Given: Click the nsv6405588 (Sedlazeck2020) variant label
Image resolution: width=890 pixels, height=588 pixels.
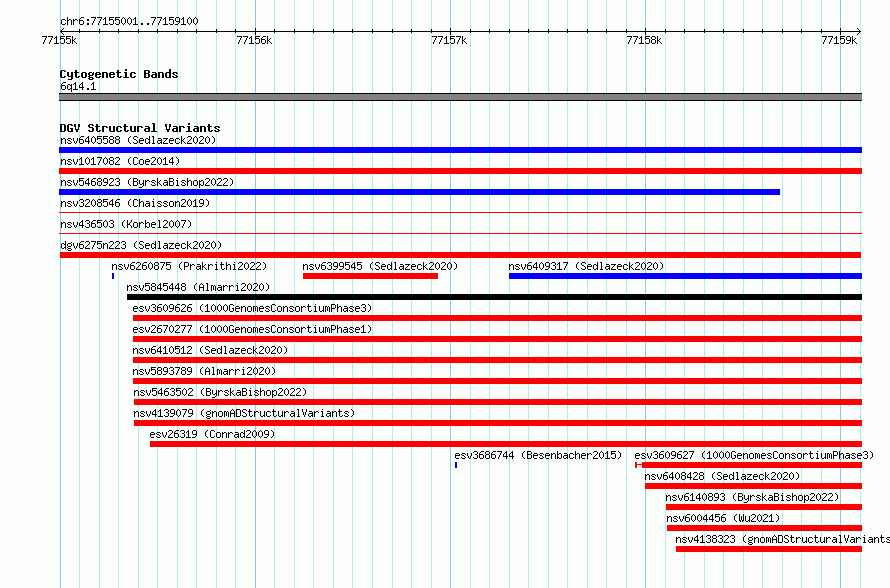Looking at the screenshot, I should click(x=138, y=140).
